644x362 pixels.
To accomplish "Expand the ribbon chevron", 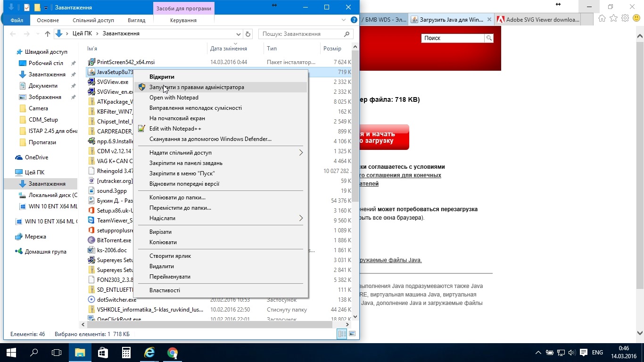I will (344, 20).
